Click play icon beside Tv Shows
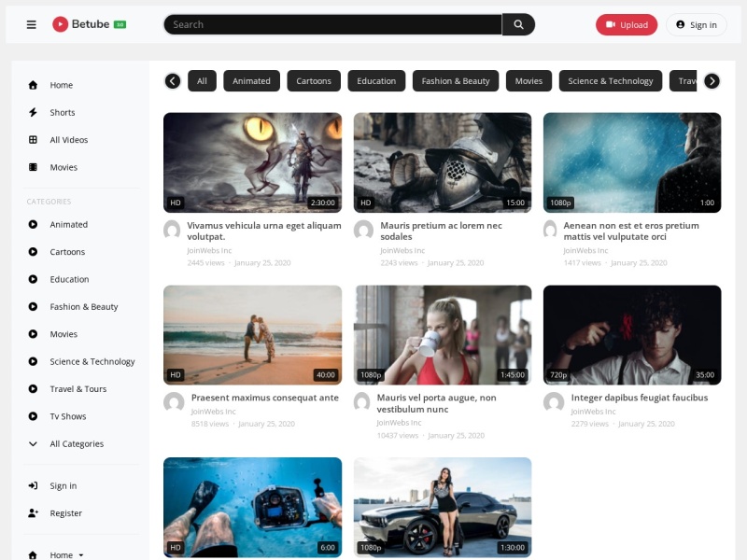 (33, 416)
